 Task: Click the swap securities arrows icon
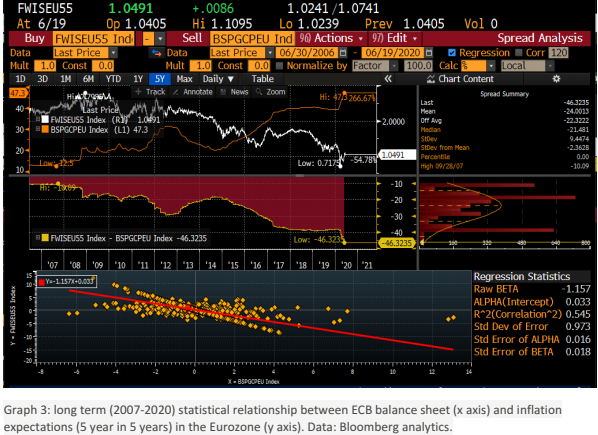156,53
